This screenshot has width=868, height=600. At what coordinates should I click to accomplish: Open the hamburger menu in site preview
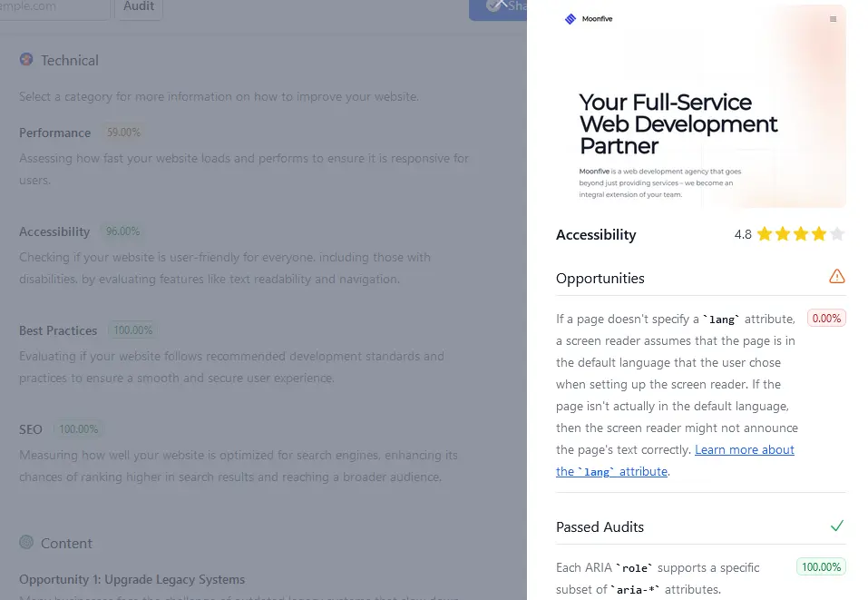(834, 19)
